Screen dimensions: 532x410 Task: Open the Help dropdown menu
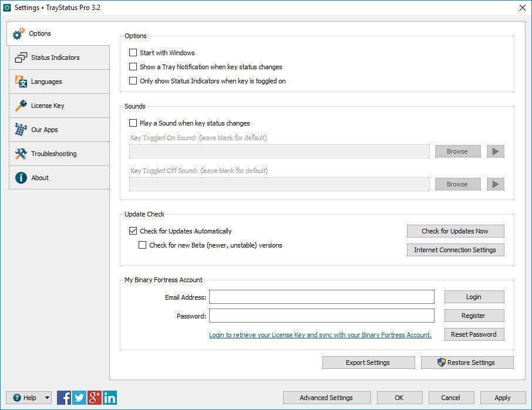28,398
